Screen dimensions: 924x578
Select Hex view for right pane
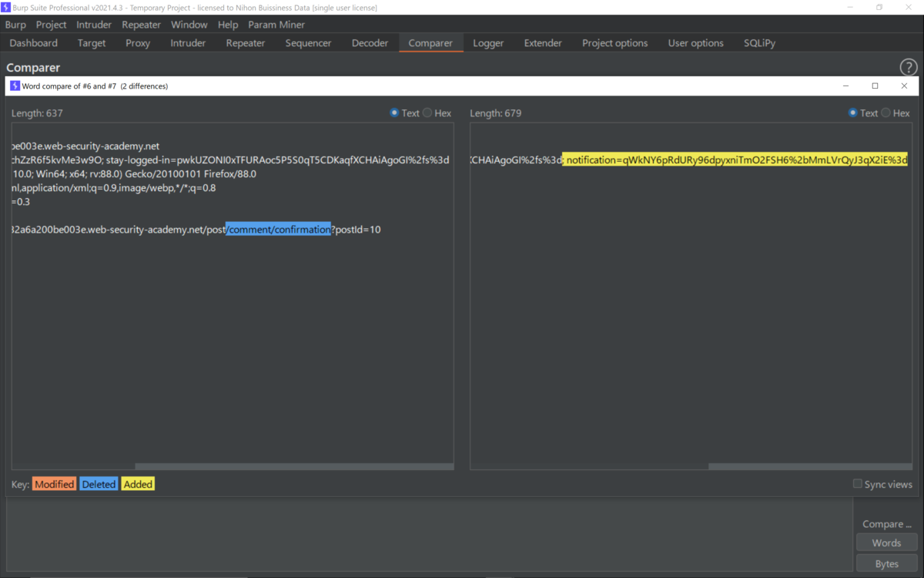(895, 113)
